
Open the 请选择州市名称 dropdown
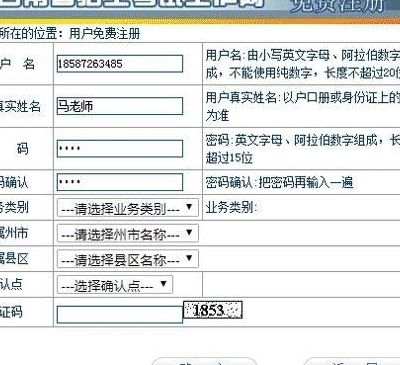pos(128,233)
